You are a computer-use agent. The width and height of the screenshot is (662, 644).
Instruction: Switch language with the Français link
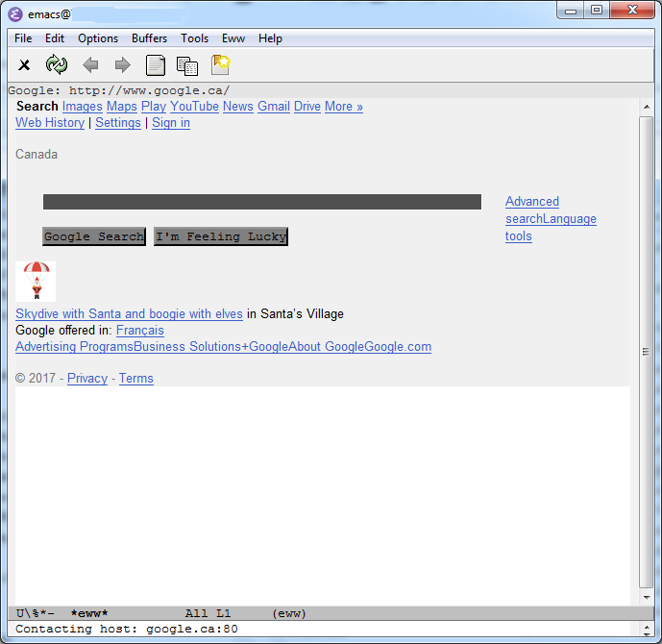tap(140, 331)
